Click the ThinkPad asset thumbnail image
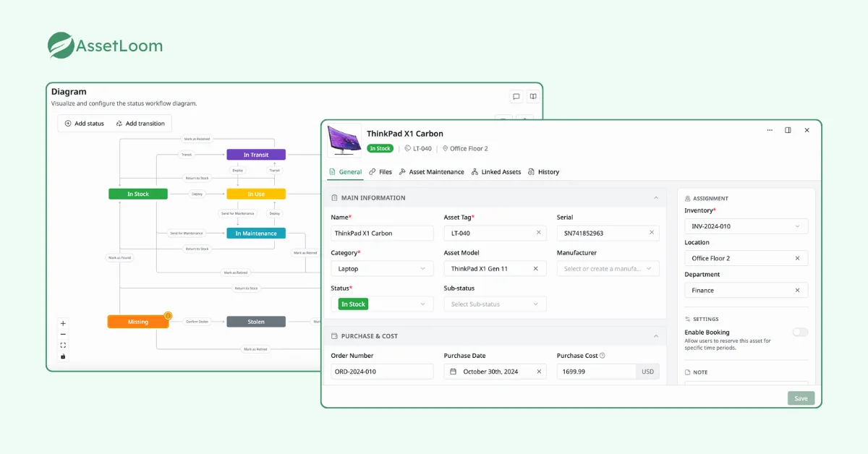The height and width of the screenshot is (454, 868). point(344,140)
